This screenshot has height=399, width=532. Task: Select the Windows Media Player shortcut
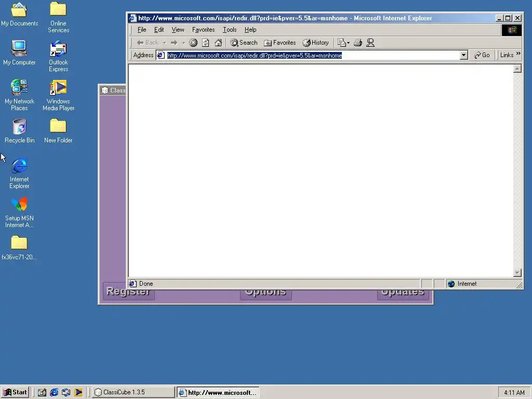click(58, 96)
